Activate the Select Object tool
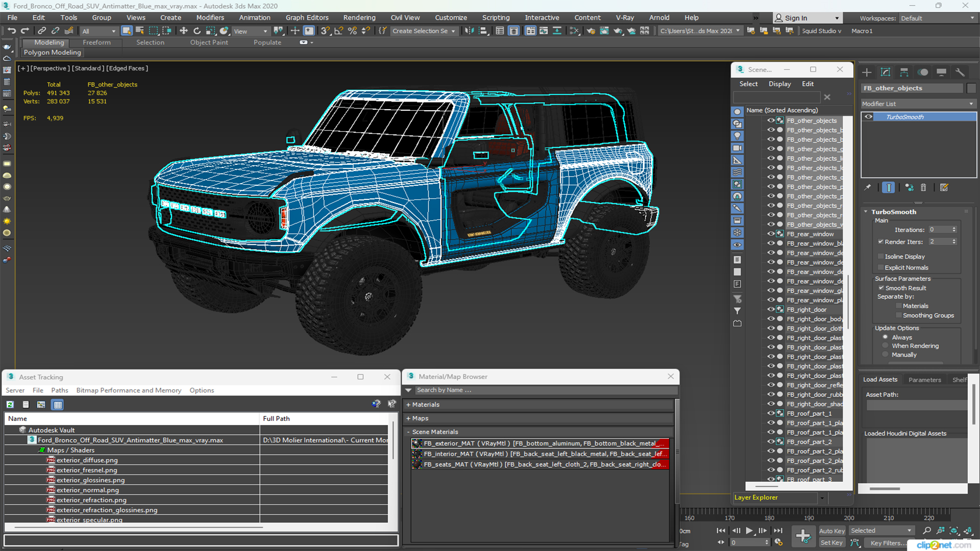This screenshot has width=980, height=551. tap(127, 31)
